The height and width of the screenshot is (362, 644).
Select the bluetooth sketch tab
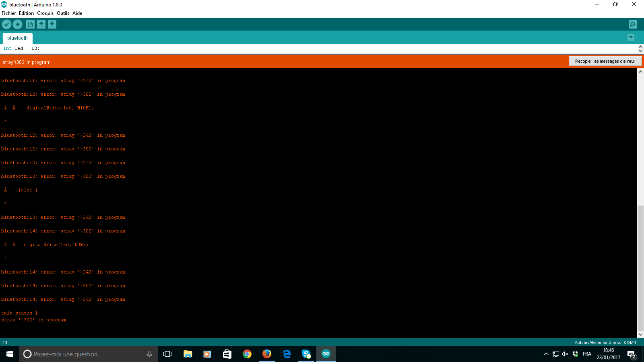pyautogui.click(x=17, y=38)
